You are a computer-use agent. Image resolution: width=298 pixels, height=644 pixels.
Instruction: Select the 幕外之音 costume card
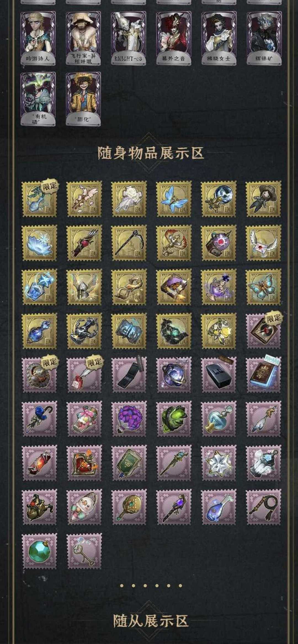coord(174,38)
